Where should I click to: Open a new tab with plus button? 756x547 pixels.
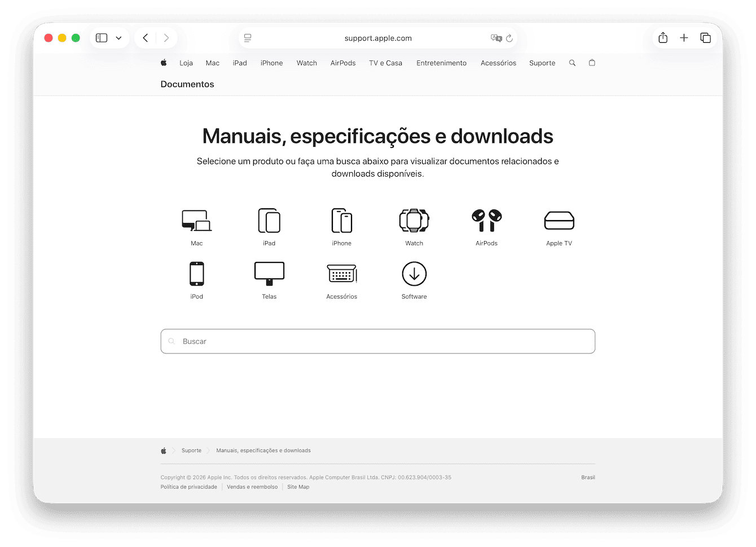pyautogui.click(x=684, y=38)
